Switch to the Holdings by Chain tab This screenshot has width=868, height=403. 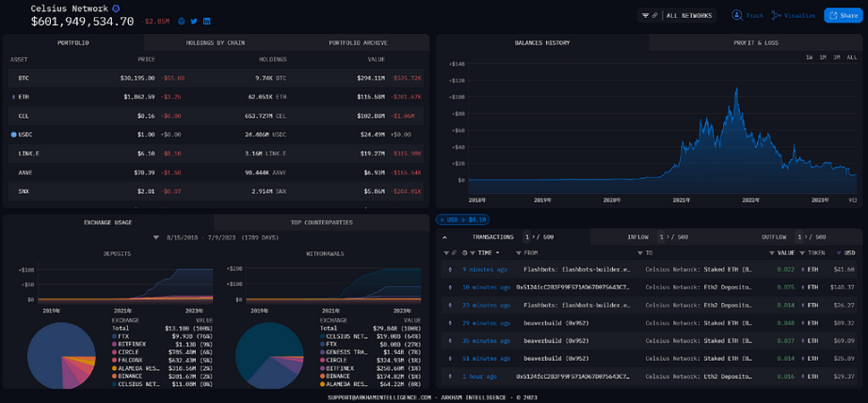point(216,42)
